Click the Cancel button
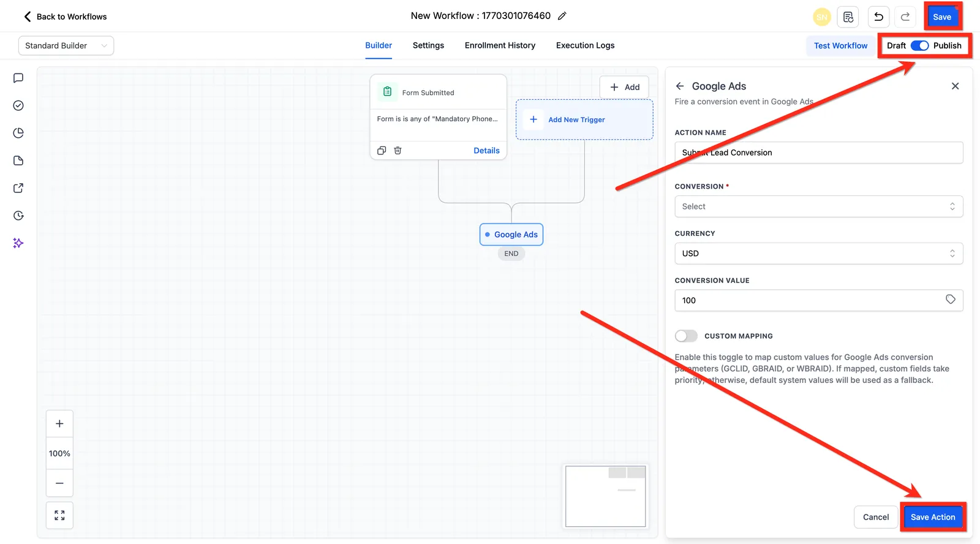This screenshot has height=544, width=980. [x=876, y=517]
